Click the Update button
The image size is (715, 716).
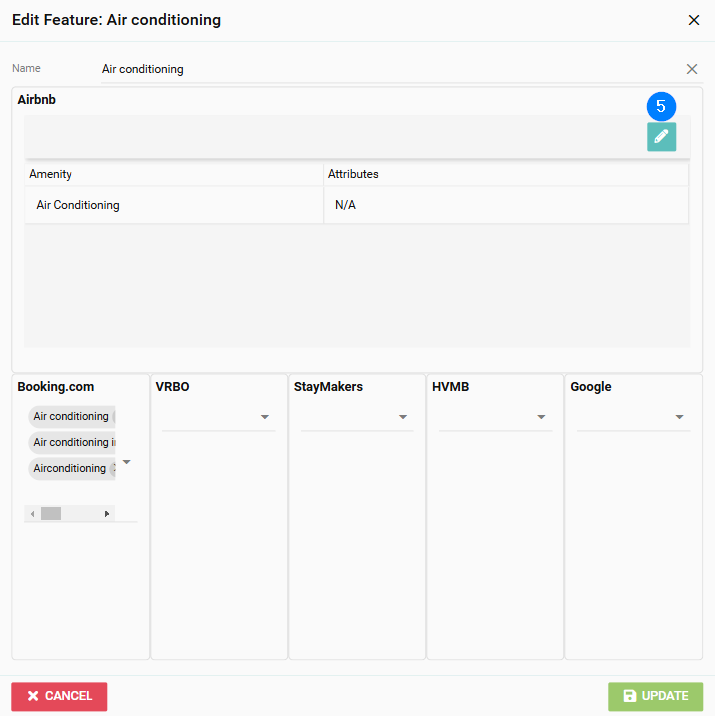click(655, 696)
